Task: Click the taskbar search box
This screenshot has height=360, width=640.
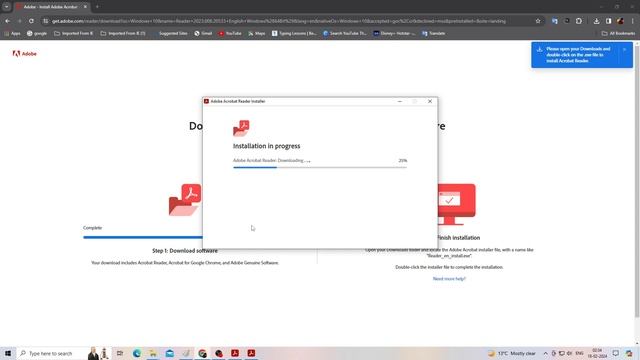Action: (63, 353)
